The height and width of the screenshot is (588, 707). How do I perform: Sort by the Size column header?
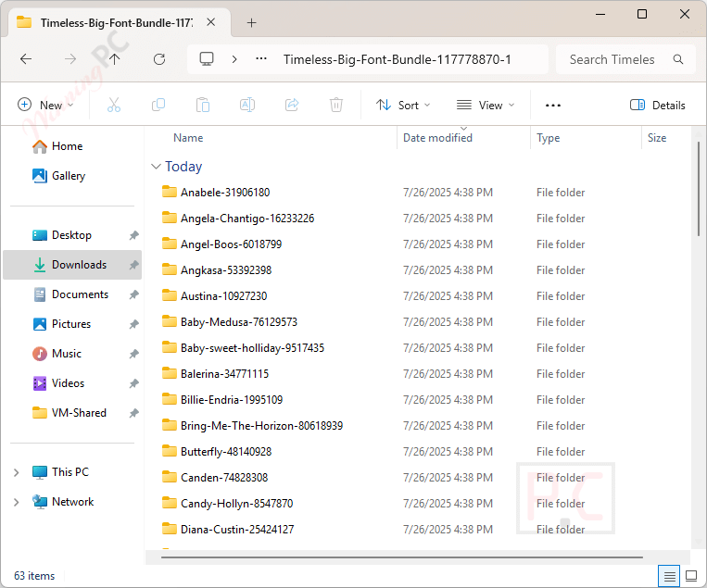tap(657, 138)
